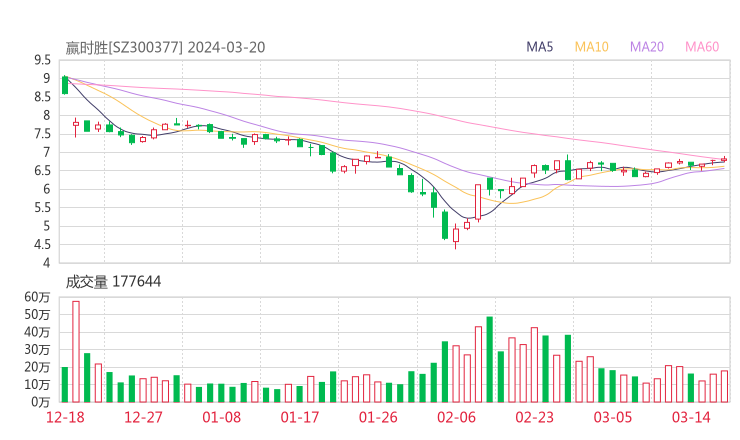Click the first green candlestick at 9
This screenshot has height=440, width=740.
point(65,85)
